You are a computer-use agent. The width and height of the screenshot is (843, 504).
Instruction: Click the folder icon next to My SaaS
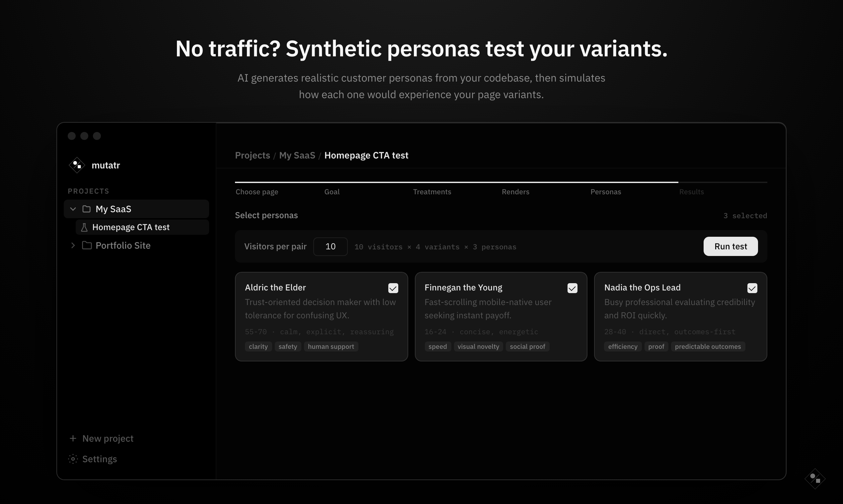point(86,209)
